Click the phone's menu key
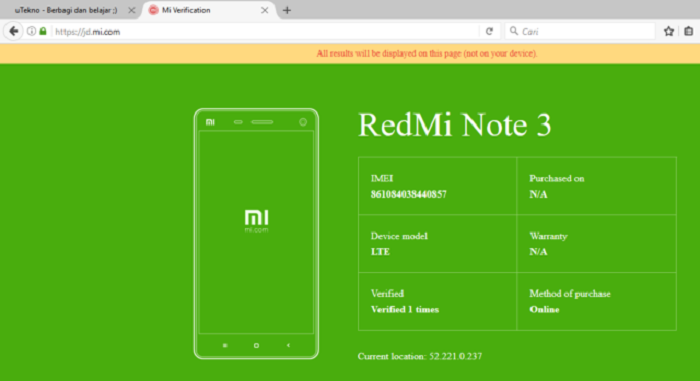 [225, 345]
